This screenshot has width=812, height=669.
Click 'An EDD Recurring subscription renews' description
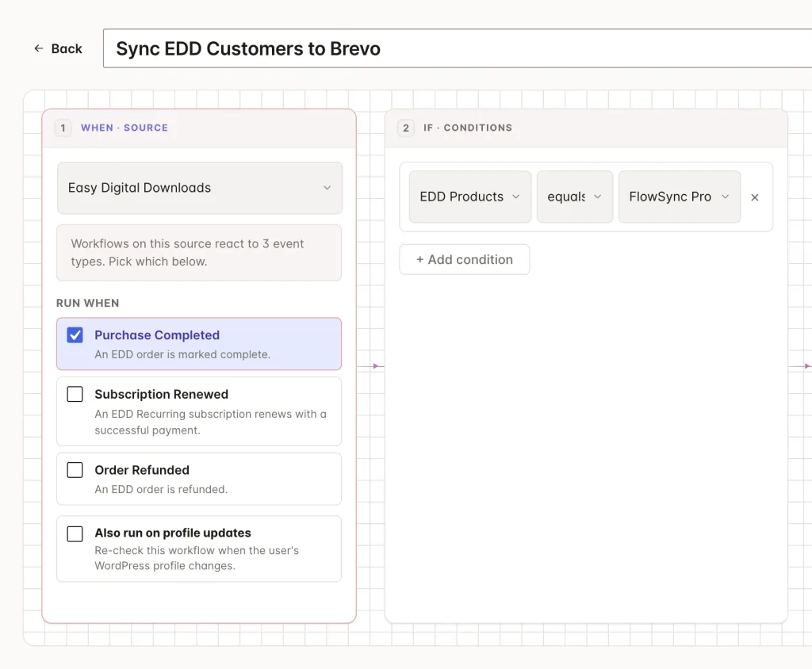(210, 422)
